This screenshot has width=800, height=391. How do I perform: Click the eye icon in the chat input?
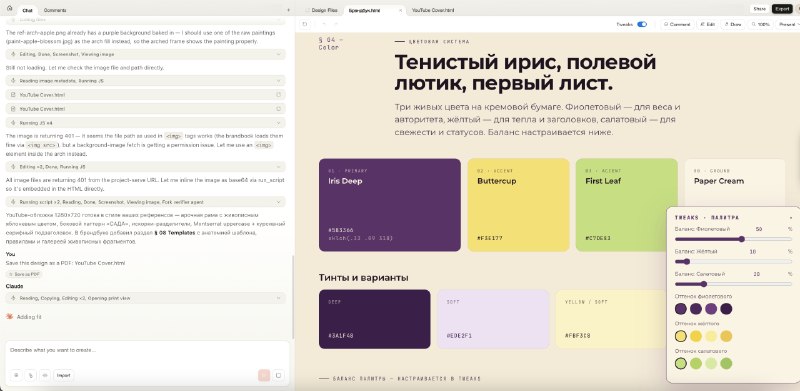pos(45,375)
